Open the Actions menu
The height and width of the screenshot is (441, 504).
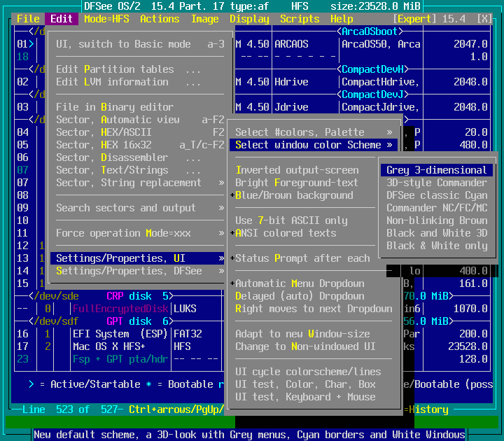(160, 19)
